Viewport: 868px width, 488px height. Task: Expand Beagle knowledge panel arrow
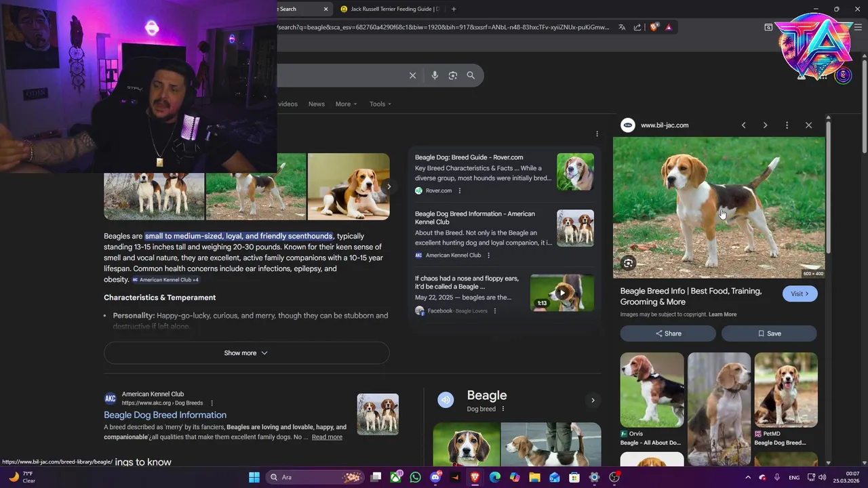(593, 401)
